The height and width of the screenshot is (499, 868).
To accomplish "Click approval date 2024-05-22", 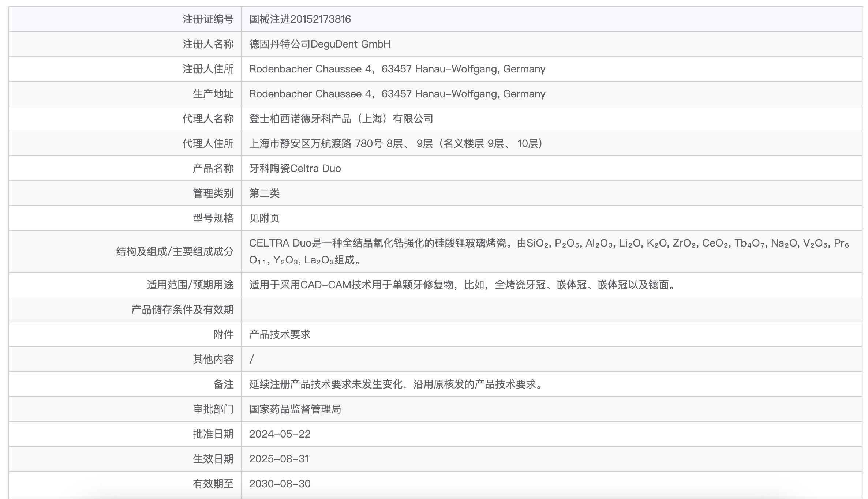I will click(x=280, y=434).
